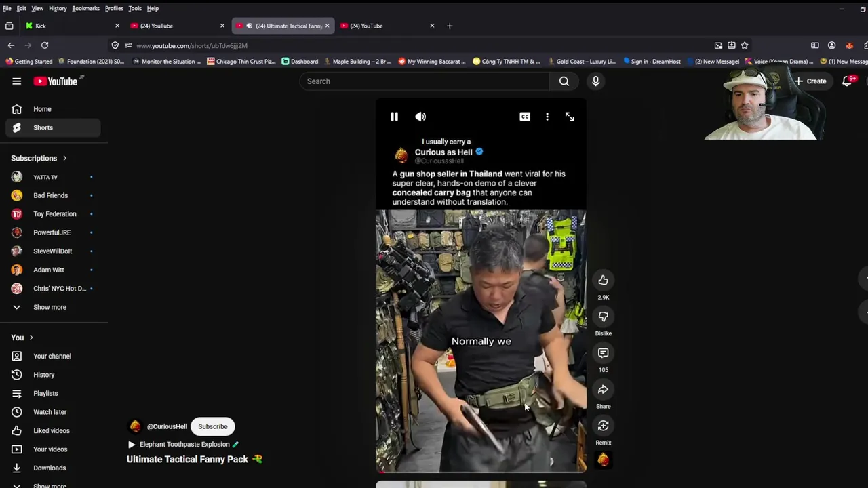Open the File menu
Viewport: 868px width, 488px height.
pyautogui.click(x=7, y=8)
